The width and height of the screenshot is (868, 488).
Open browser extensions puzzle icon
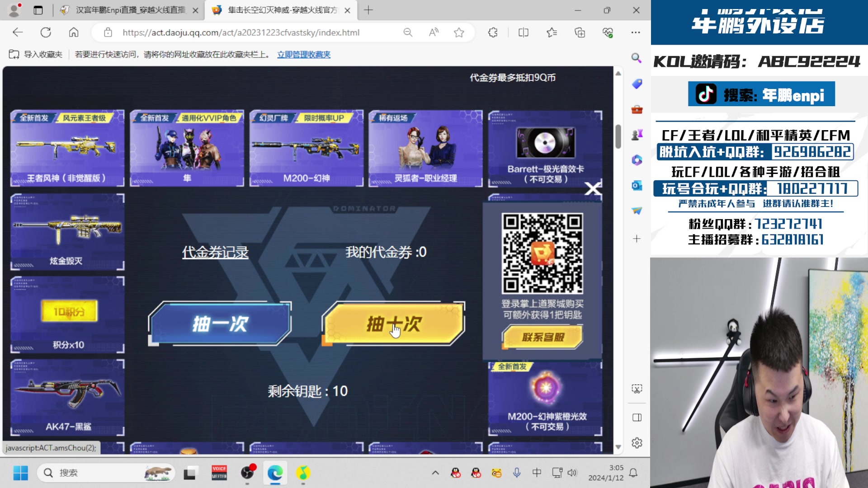(493, 33)
